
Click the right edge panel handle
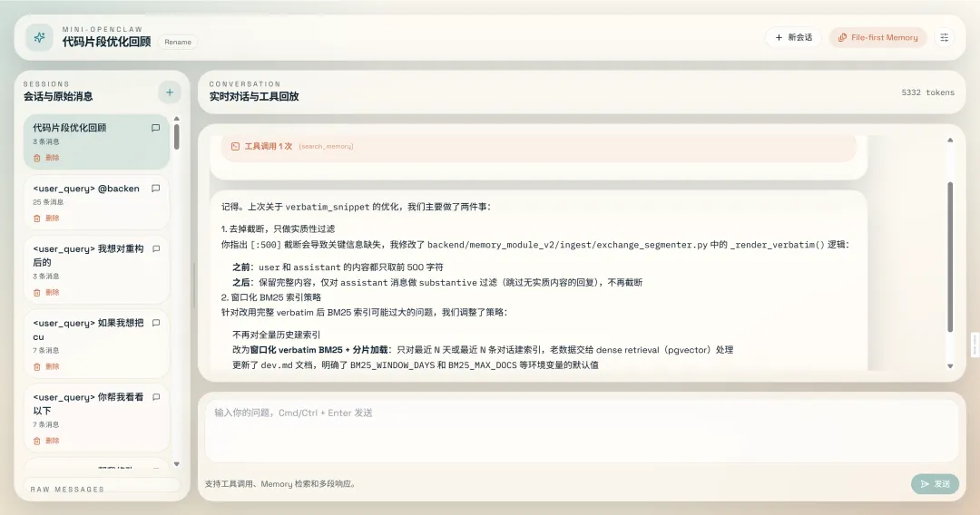point(975,345)
